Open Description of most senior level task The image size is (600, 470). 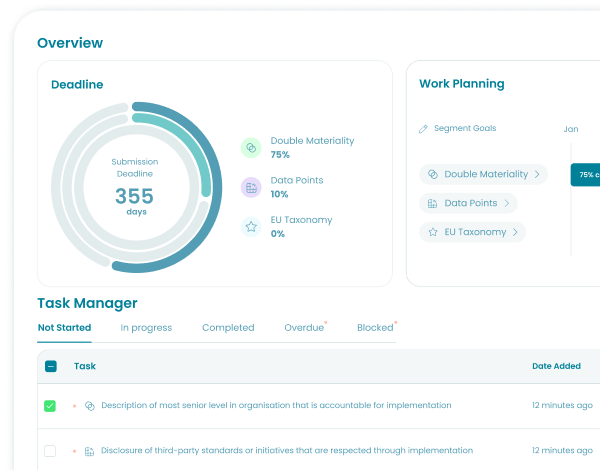(x=276, y=405)
